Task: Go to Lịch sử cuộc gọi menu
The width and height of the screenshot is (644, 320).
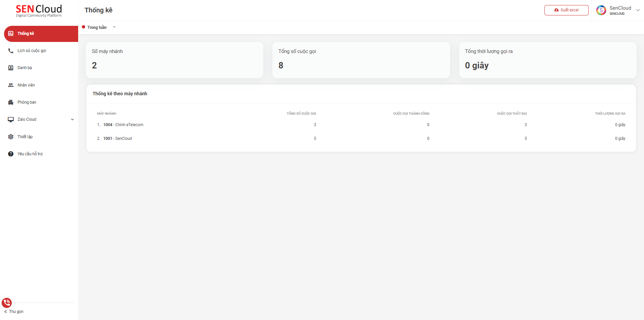Action: click(32, 51)
